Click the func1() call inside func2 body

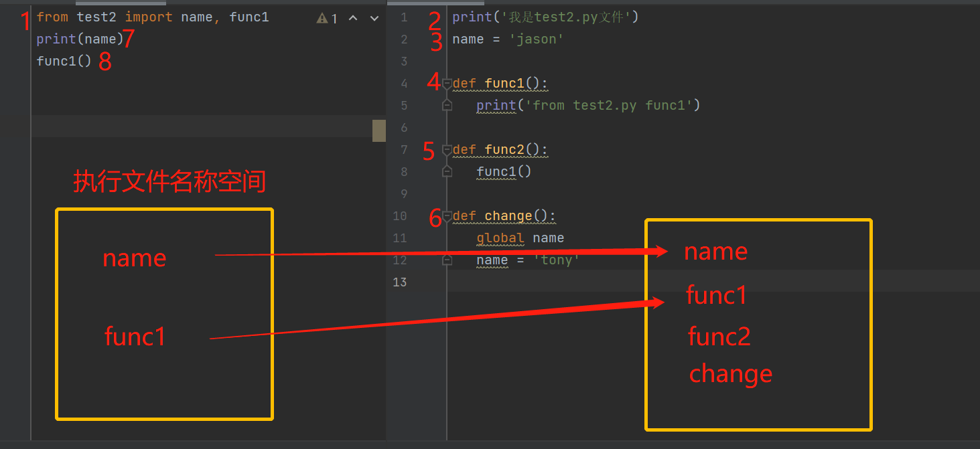tap(504, 171)
